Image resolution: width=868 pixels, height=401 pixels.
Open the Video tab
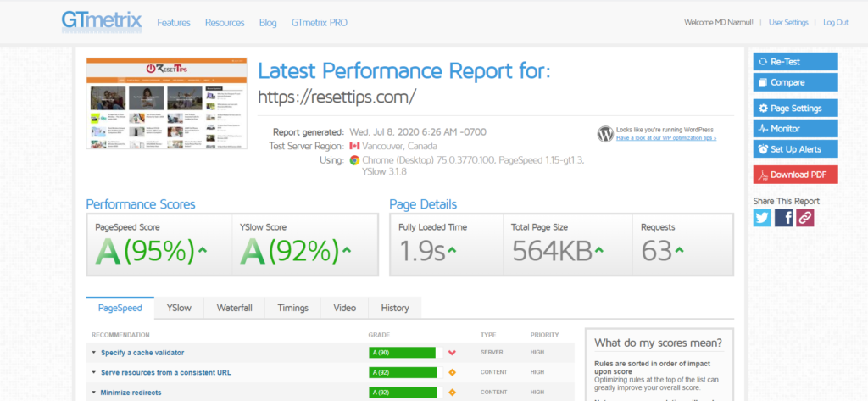tap(344, 308)
